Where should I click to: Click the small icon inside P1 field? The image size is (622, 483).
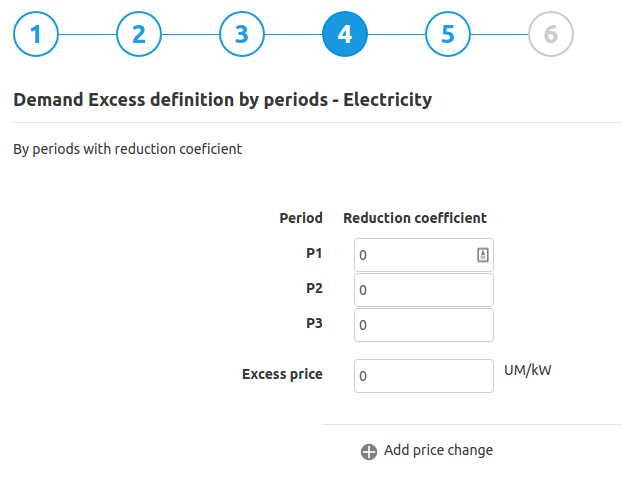click(x=483, y=255)
